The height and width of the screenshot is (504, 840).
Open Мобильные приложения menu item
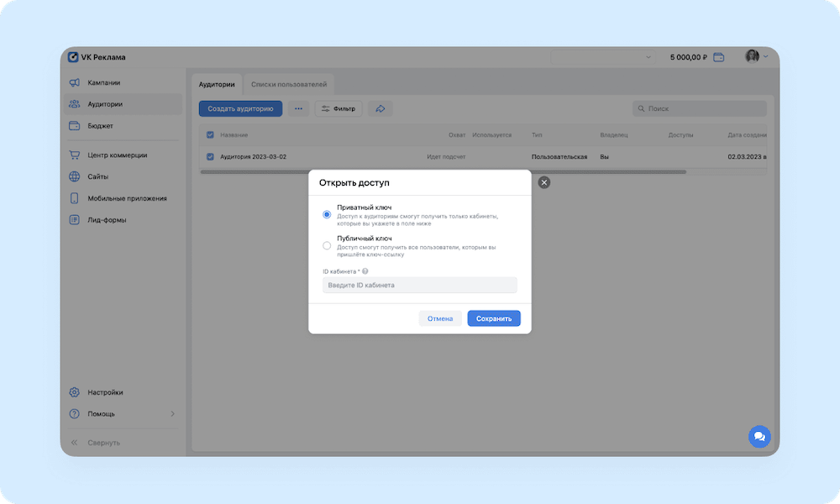123,198
